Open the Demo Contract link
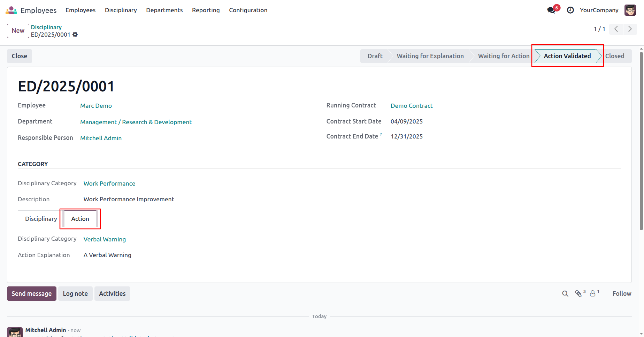 [x=412, y=106]
